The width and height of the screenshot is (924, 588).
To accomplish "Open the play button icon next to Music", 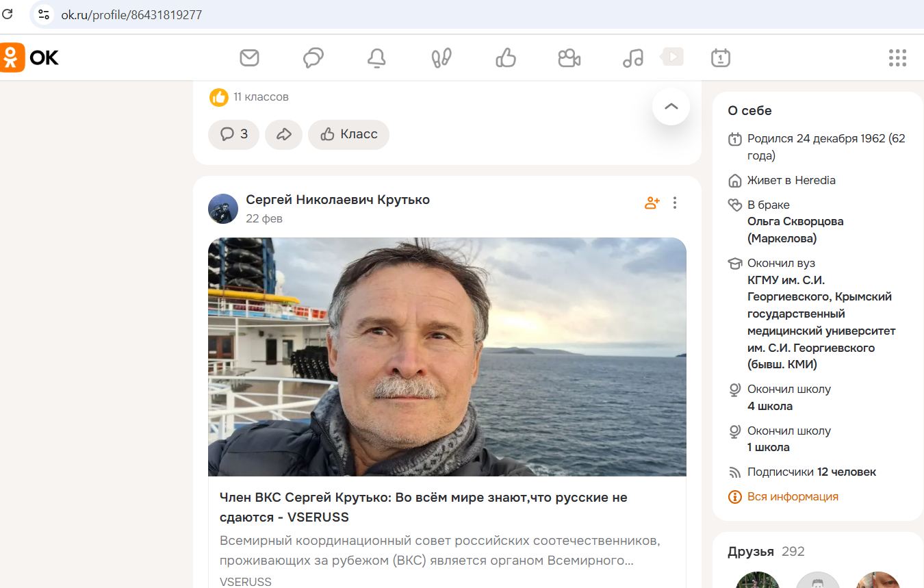I will [672, 56].
